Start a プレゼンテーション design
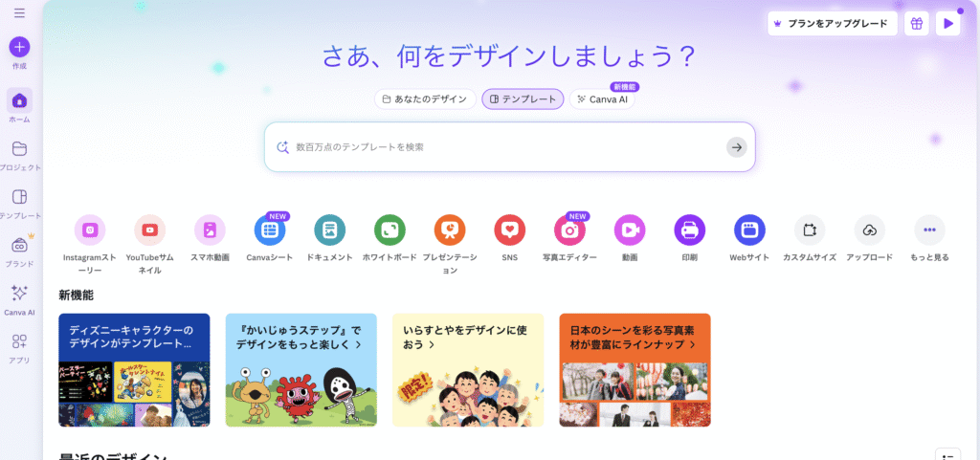 (x=450, y=230)
